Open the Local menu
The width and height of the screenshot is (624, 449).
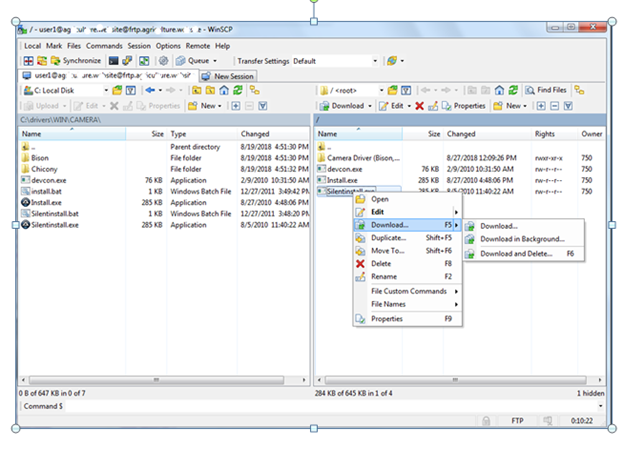coord(32,46)
